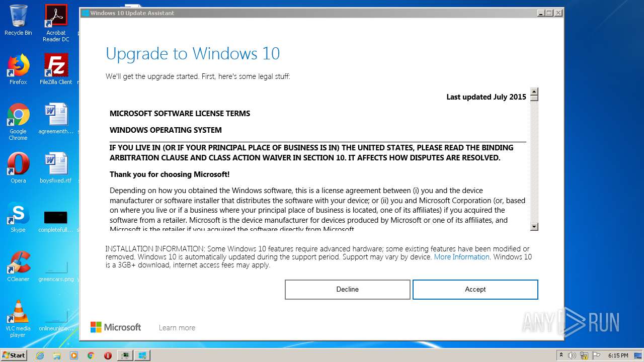Click 'Thank you for choosing Microsoft!' text
Image resolution: width=644 pixels, height=362 pixels.
(170, 174)
